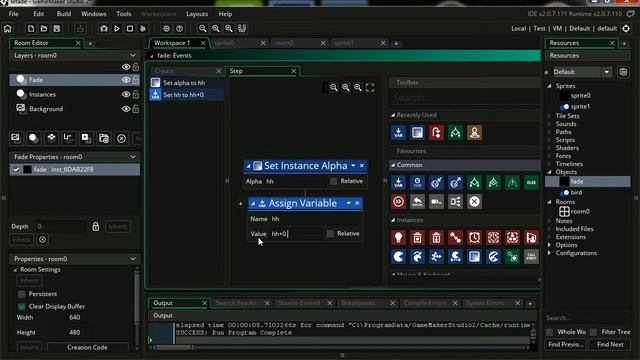Open the Build menu
Screen dimensions: 640x360
coord(64,14)
